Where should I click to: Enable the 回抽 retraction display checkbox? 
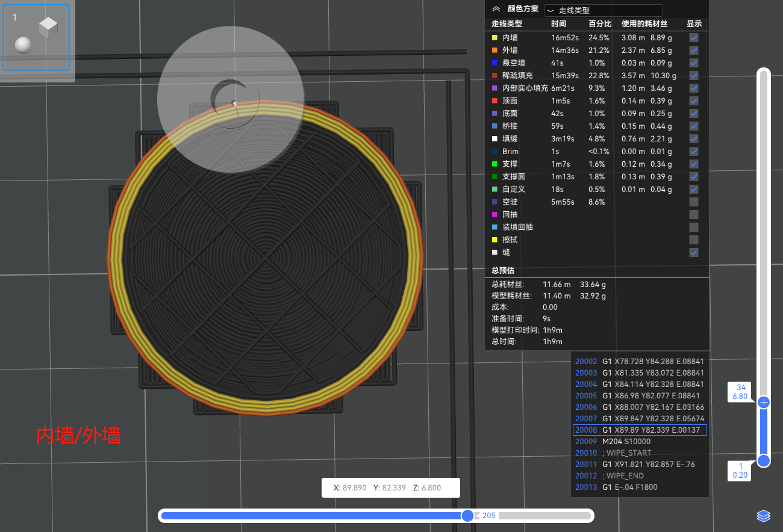coord(694,215)
